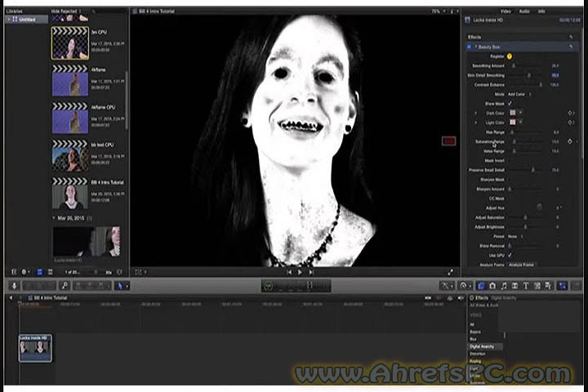Click the Dark Color swatch

513,113
